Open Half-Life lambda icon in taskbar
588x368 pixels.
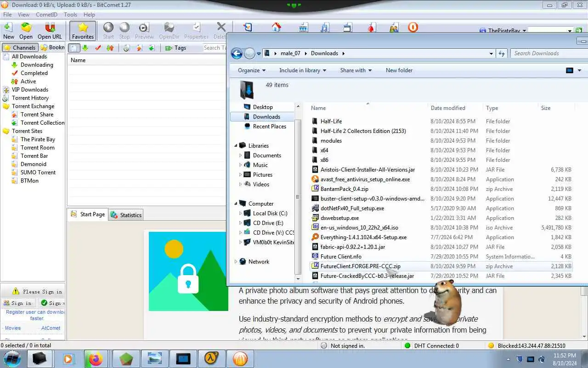211,358
